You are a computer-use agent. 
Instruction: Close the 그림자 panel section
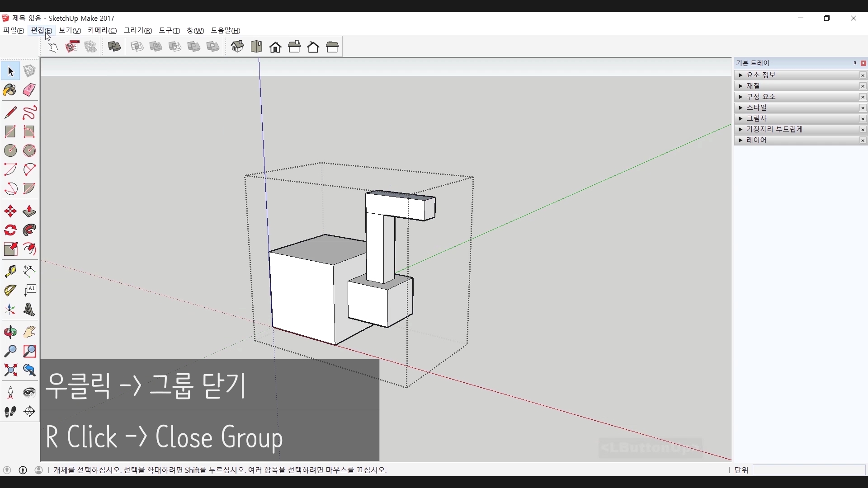pos(863,119)
